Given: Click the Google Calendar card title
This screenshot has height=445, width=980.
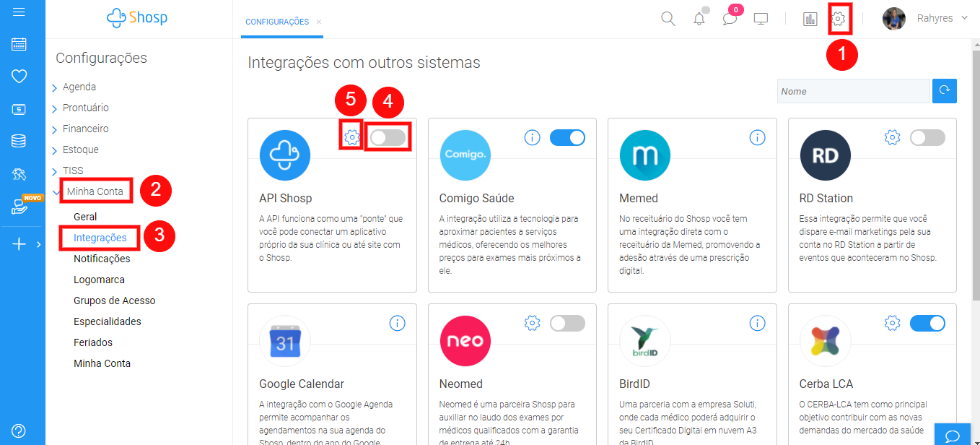Looking at the screenshot, I should [x=302, y=384].
